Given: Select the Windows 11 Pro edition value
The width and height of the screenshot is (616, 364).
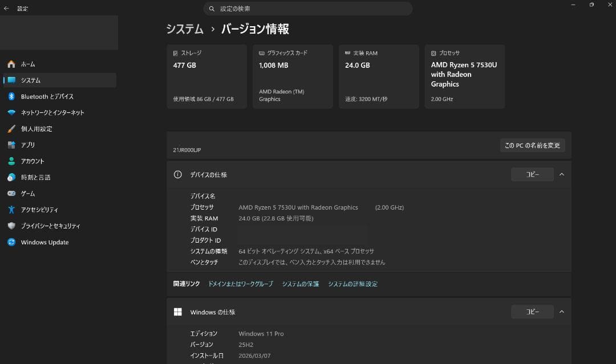Looking at the screenshot, I should [261, 333].
